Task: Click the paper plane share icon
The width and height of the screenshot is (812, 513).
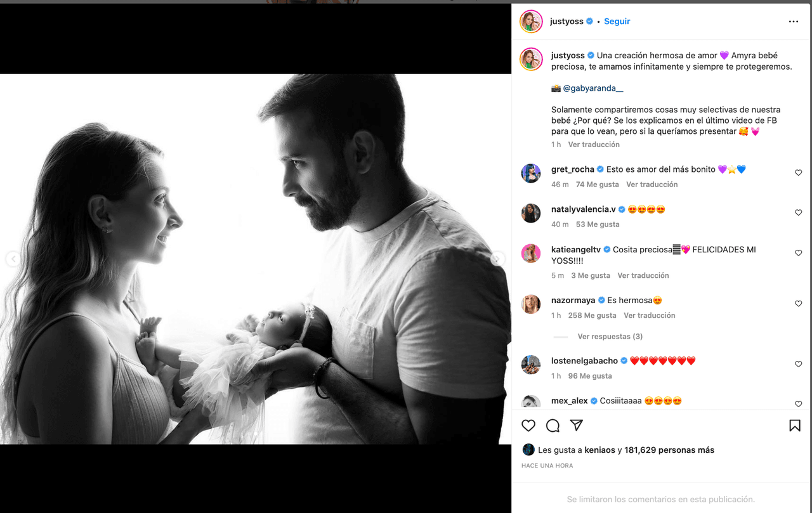Action: [576, 425]
